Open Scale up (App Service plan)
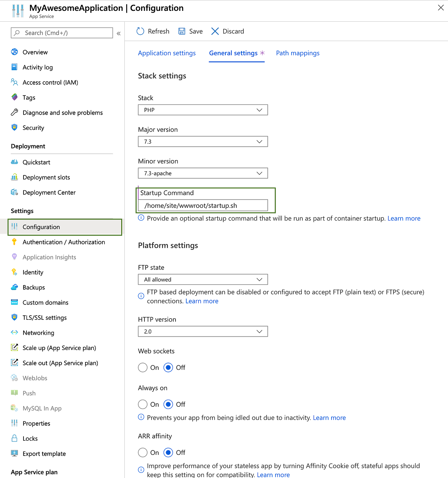This screenshot has height=478, width=448. click(59, 348)
